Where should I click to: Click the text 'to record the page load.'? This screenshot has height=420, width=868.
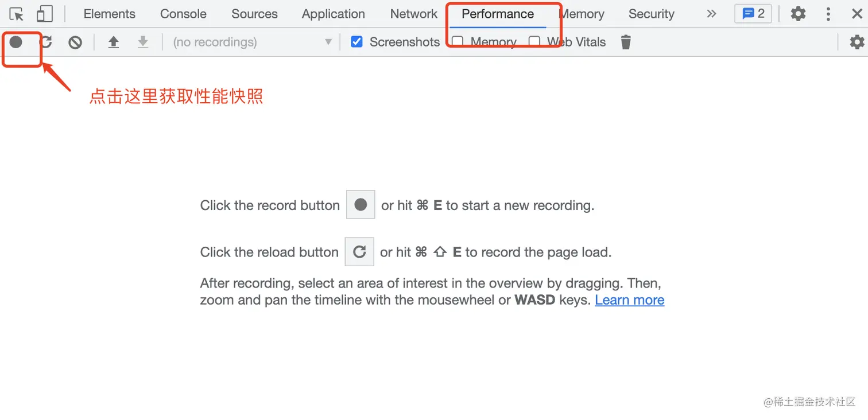pos(538,252)
